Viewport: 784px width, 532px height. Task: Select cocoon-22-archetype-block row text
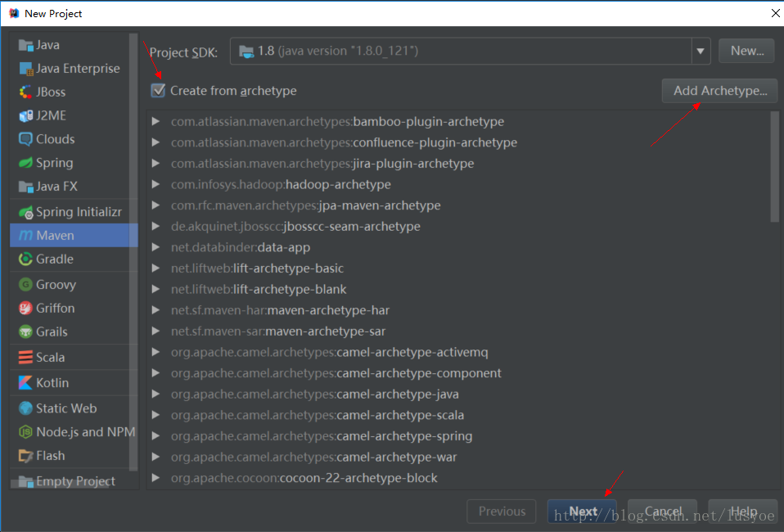(304, 478)
